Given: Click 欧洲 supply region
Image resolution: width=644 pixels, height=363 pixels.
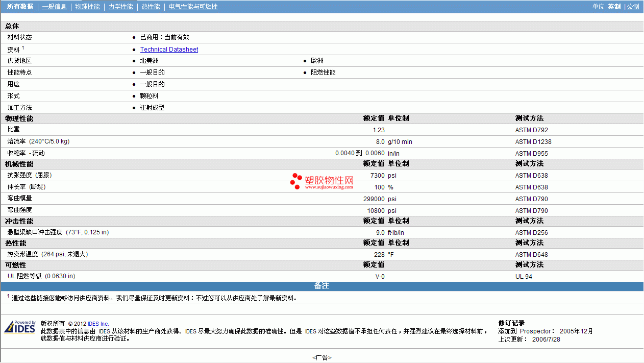Looking at the screenshot, I should point(317,61).
